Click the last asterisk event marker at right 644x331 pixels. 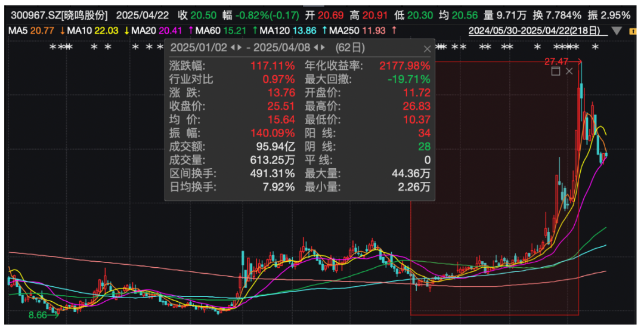point(595,48)
